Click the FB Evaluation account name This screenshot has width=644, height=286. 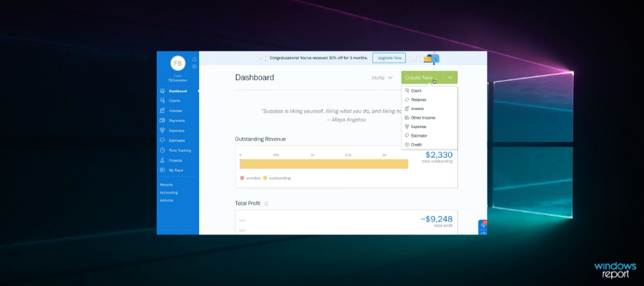click(x=178, y=80)
